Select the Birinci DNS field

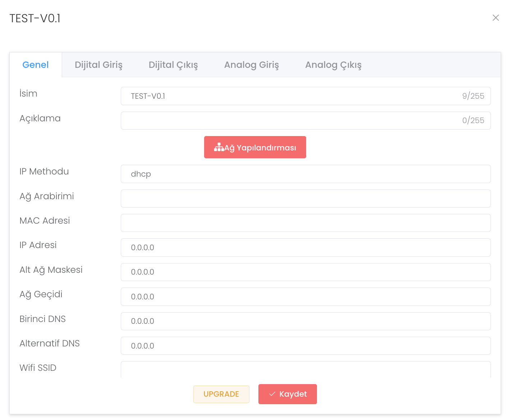pyautogui.click(x=305, y=321)
